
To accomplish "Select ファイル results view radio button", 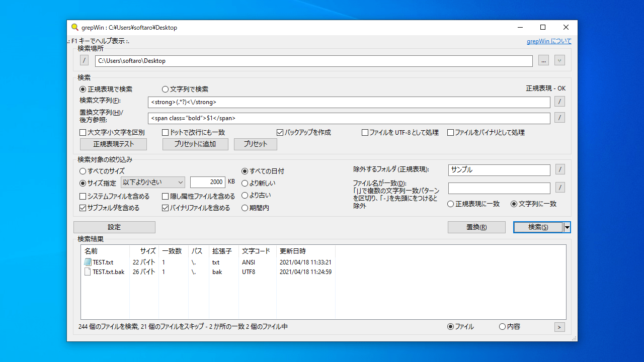I will pyautogui.click(x=460, y=327).
